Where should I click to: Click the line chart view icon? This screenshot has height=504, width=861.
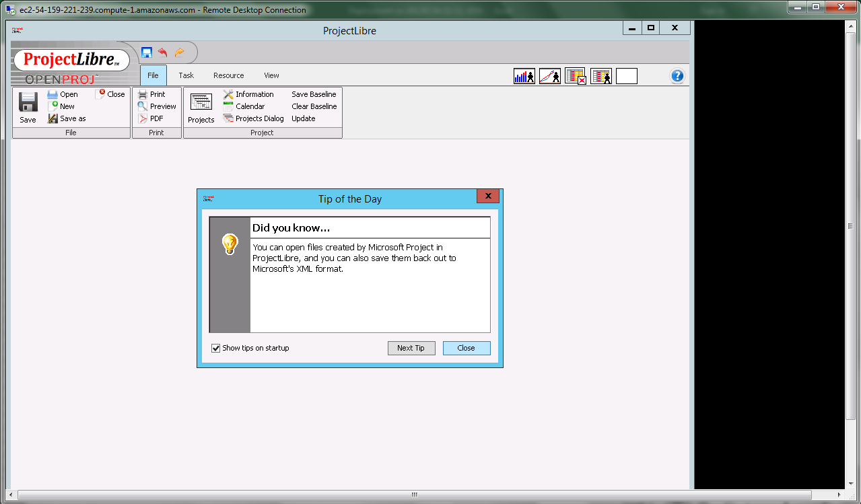click(549, 76)
